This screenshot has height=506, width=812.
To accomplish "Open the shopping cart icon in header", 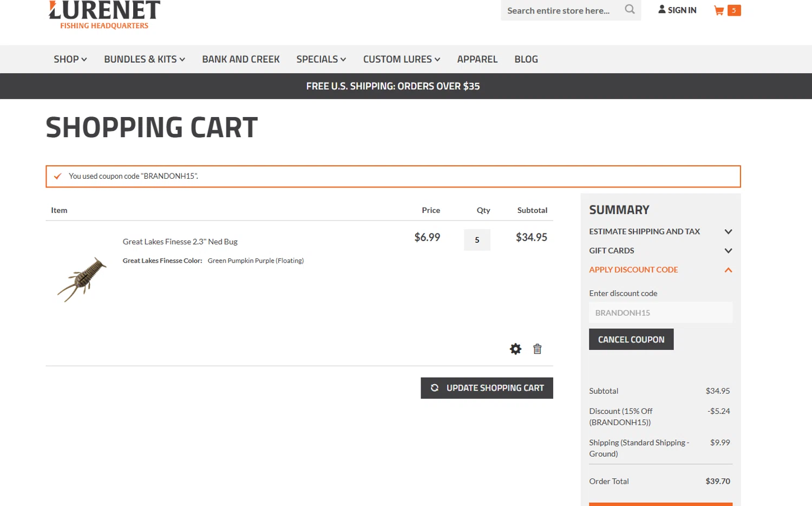I will tap(719, 10).
